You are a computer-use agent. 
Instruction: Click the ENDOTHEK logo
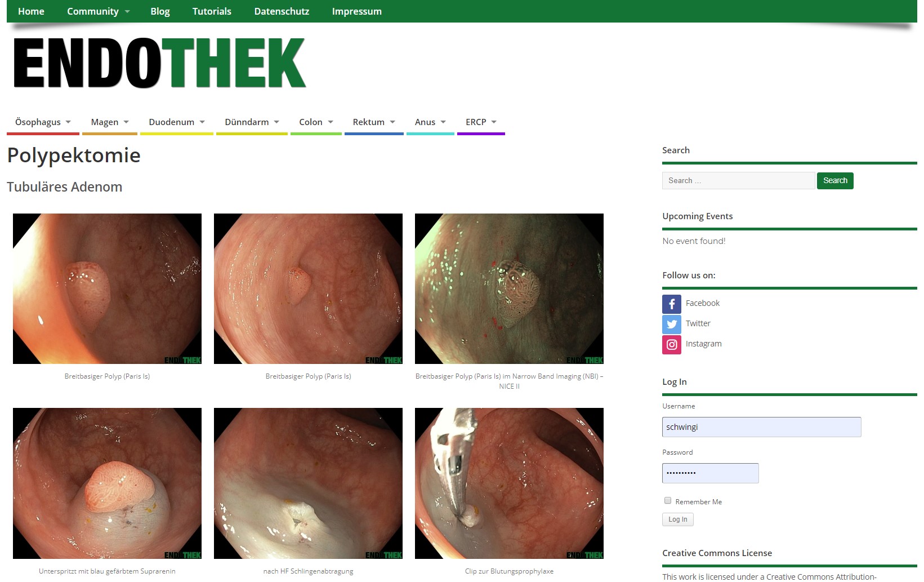(x=159, y=63)
